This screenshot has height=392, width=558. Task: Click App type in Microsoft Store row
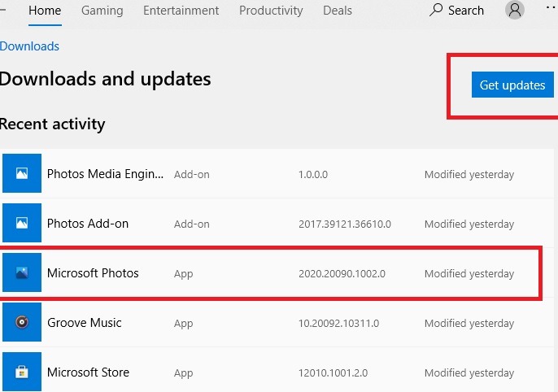click(x=184, y=373)
